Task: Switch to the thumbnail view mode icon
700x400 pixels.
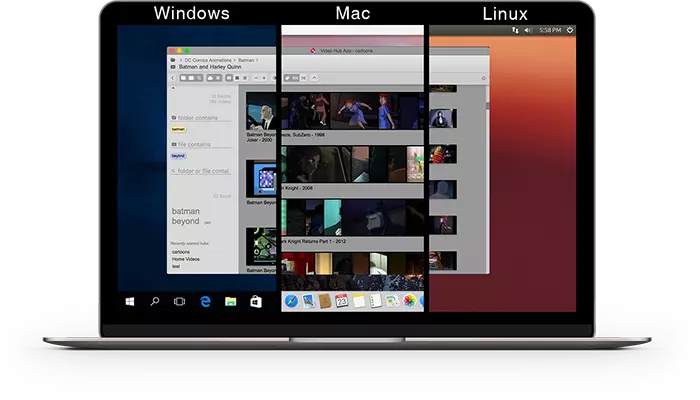Action: (229, 78)
